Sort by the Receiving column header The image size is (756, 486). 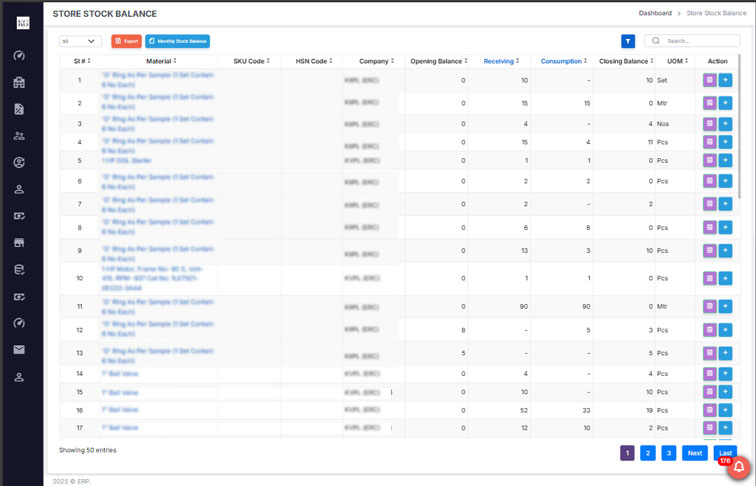[501, 61]
